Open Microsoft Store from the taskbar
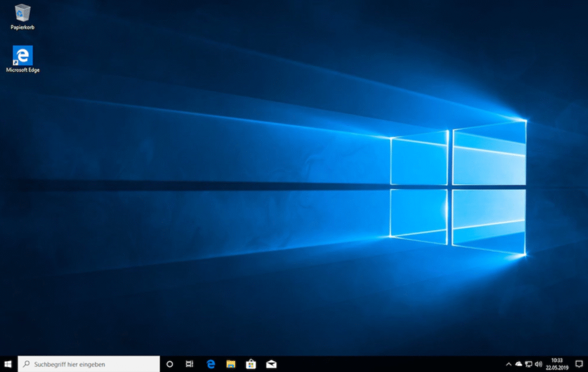Image resolution: width=588 pixels, height=372 pixels. (x=251, y=364)
